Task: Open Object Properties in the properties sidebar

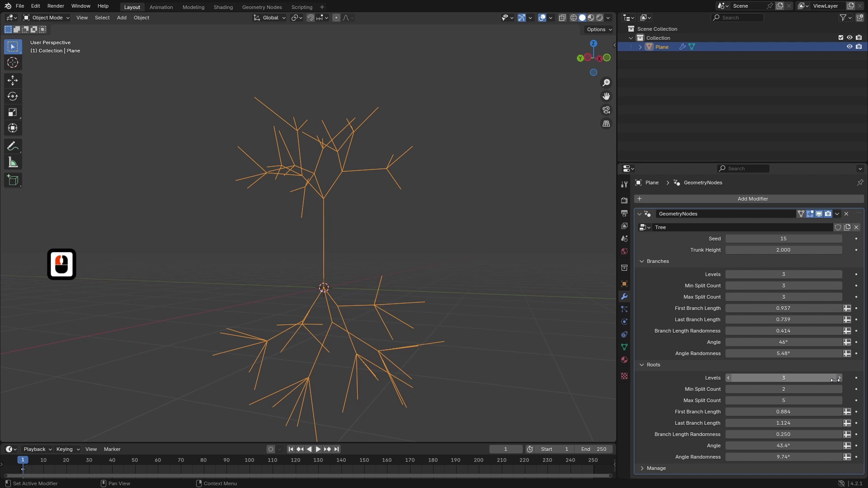Action: click(x=624, y=283)
